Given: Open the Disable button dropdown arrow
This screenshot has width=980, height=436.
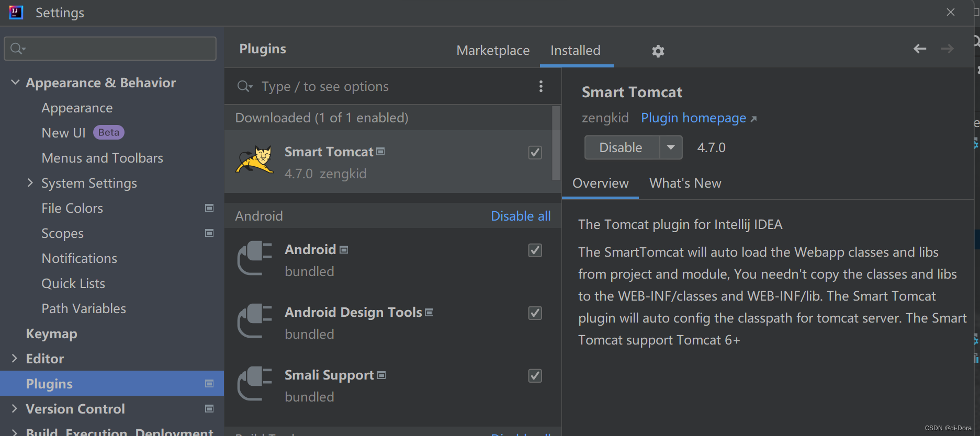Looking at the screenshot, I should click(x=671, y=147).
